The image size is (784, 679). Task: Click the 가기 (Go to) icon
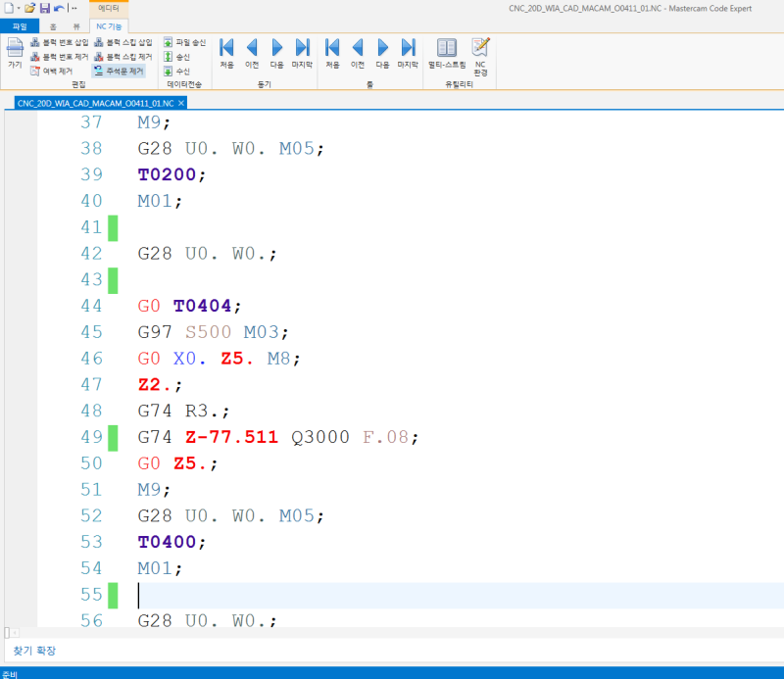coord(15,52)
